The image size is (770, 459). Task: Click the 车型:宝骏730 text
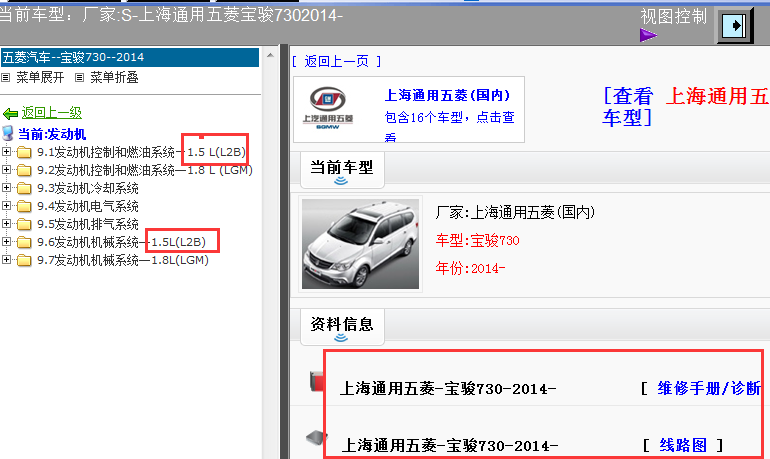pyautogui.click(x=477, y=241)
